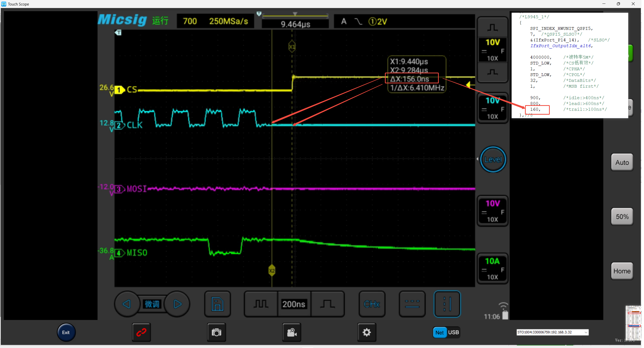Click IfxPort_OutputIdx_alt6 in code snippet
Image resolution: width=644 pixels, height=348 pixels.
[561, 46]
